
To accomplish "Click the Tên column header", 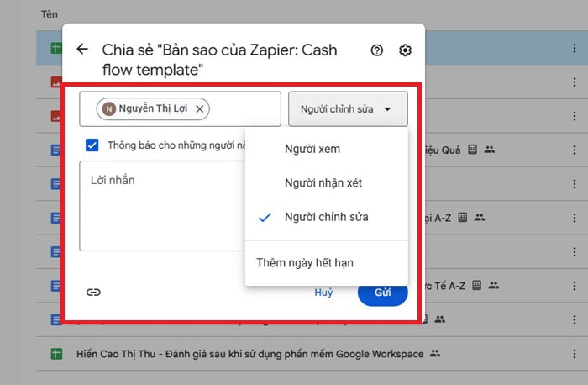I will coord(50,14).
